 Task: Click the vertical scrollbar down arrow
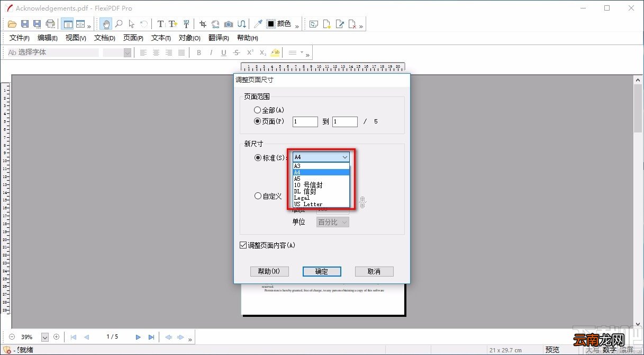coord(638,324)
